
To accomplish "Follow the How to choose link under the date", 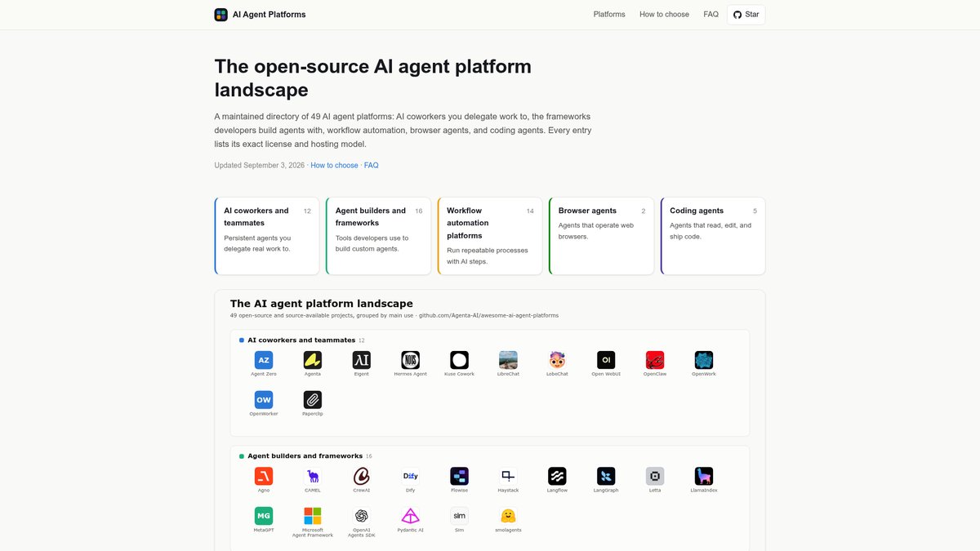I will click(x=334, y=165).
